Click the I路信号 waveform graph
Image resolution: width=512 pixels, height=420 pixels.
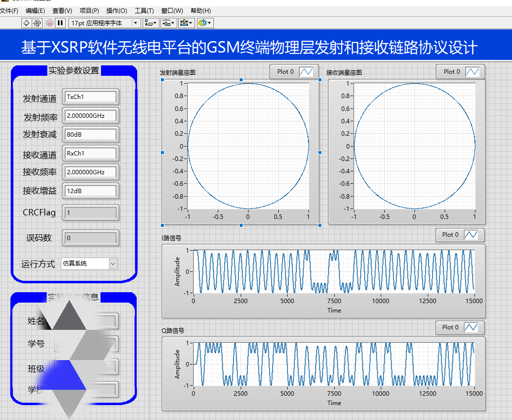(x=334, y=272)
